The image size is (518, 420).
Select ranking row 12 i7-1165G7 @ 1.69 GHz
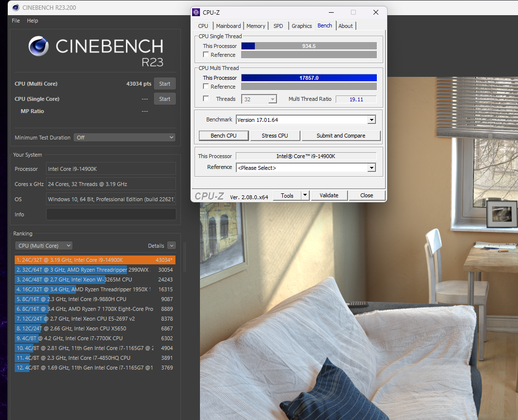[x=95, y=368]
